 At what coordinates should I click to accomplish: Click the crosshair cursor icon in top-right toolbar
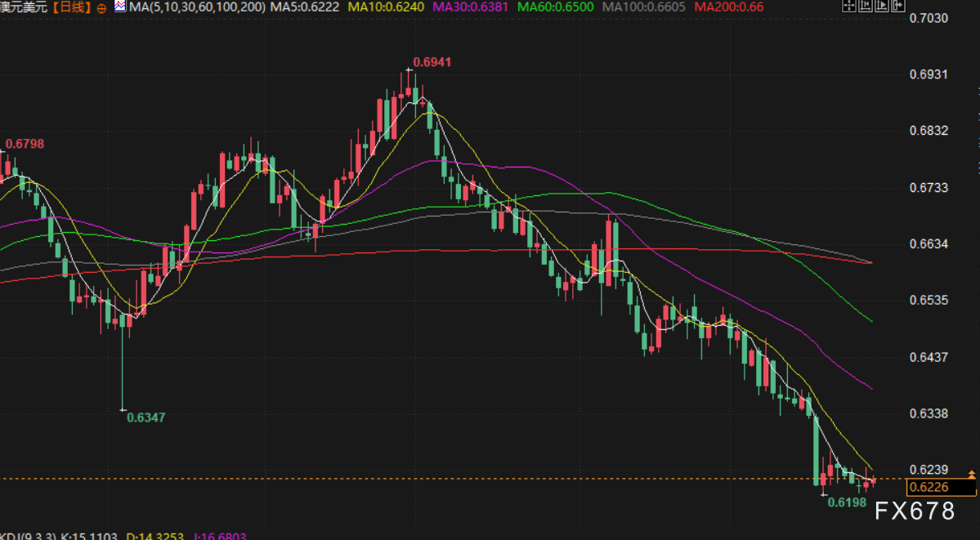[850, 7]
